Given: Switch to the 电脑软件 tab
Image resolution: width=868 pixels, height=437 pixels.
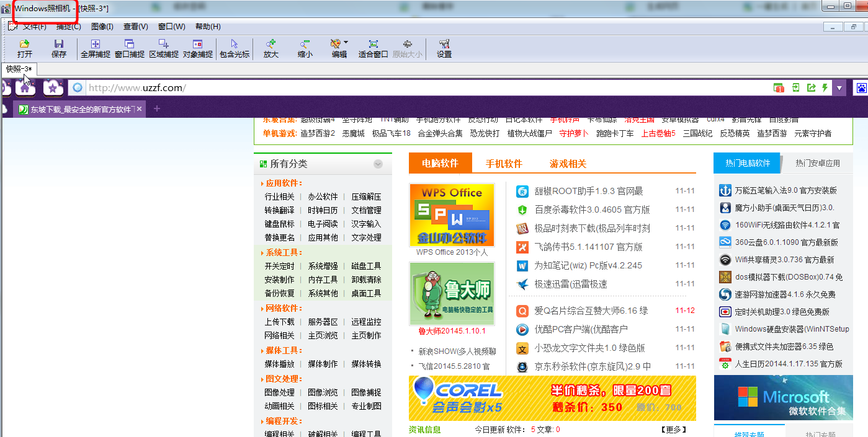Looking at the screenshot, I should pos(440,164).
